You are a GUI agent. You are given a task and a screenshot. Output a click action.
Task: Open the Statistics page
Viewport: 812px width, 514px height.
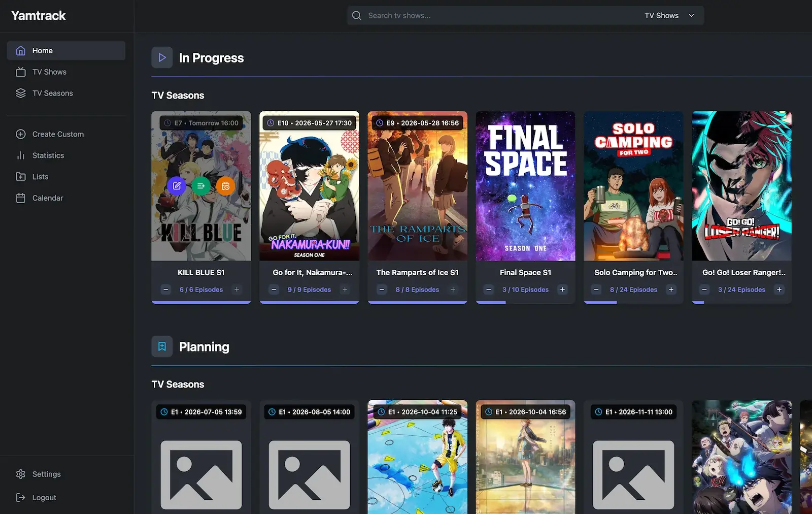click(66, 155)
